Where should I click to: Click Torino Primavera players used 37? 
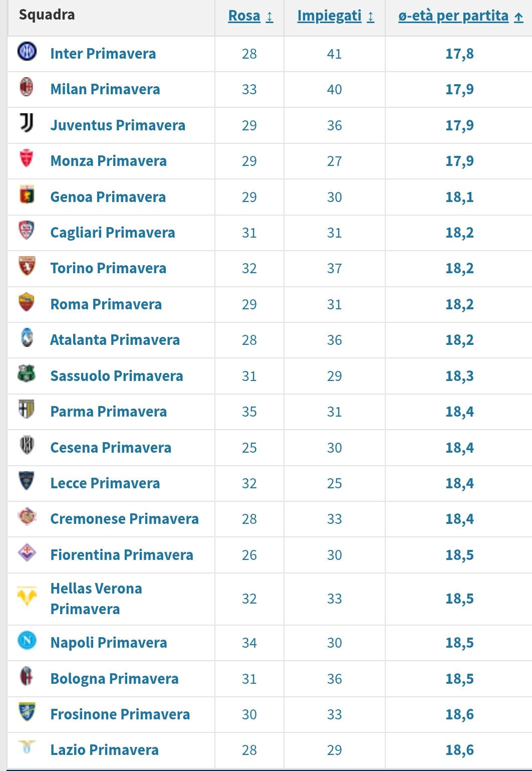(x=335, y=269)
